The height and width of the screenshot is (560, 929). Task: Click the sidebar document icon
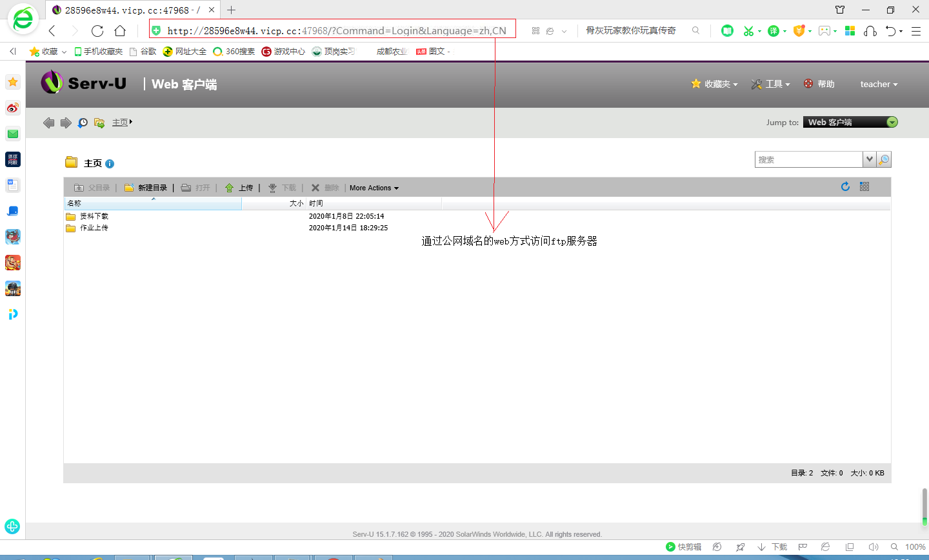point(13,185)
